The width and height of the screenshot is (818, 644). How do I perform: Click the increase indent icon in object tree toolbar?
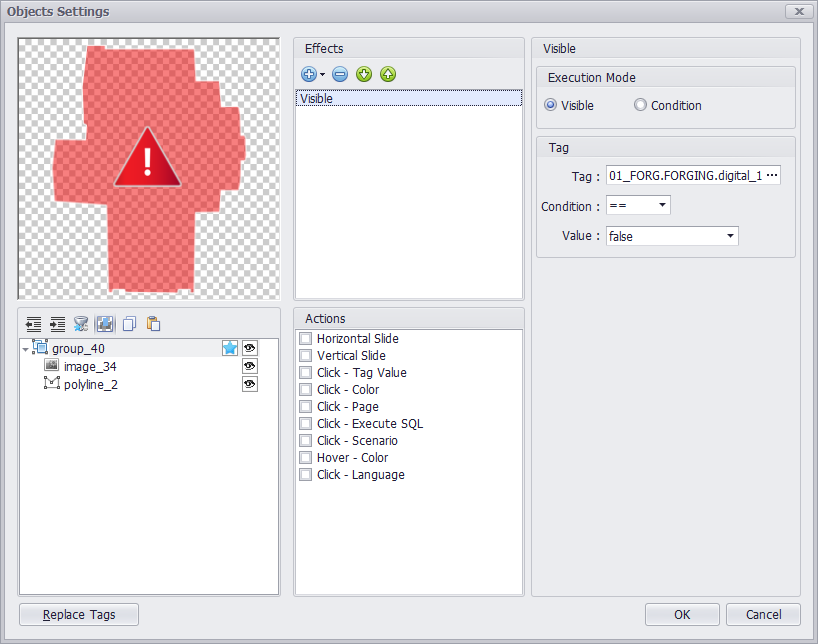[x=57, y=324]
